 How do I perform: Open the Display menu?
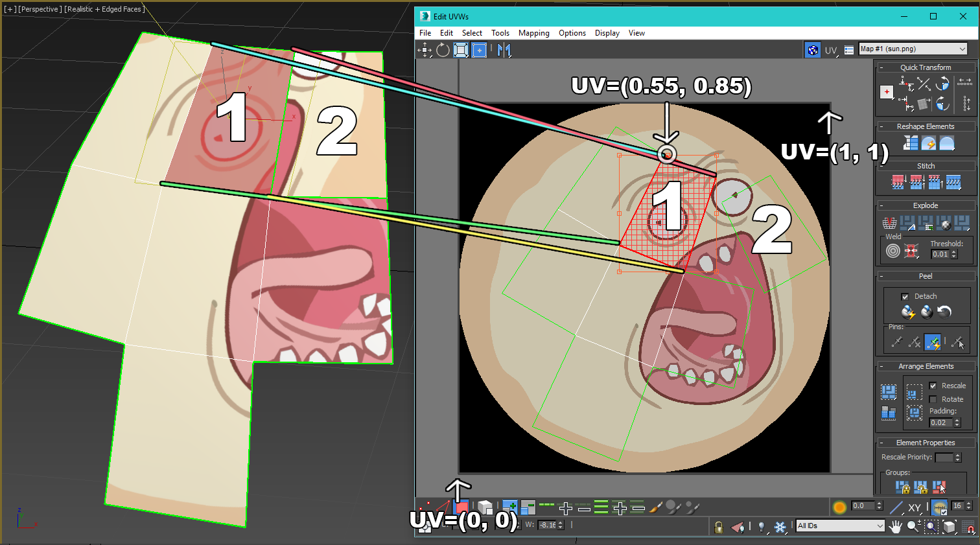point(607,33)
